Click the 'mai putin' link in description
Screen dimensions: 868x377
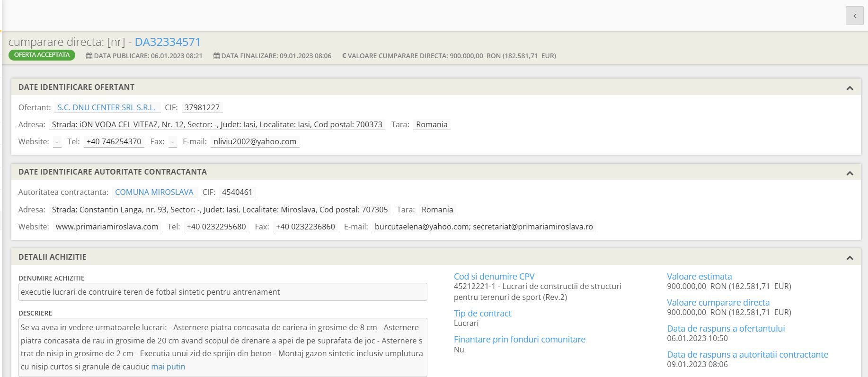[x=168, y=367]
